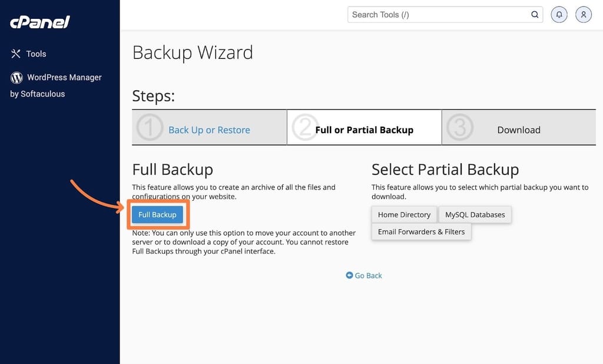The height and width of the screenshot is (364, 603).
Task: Click the cPanel logo
Action: (40, 22)
